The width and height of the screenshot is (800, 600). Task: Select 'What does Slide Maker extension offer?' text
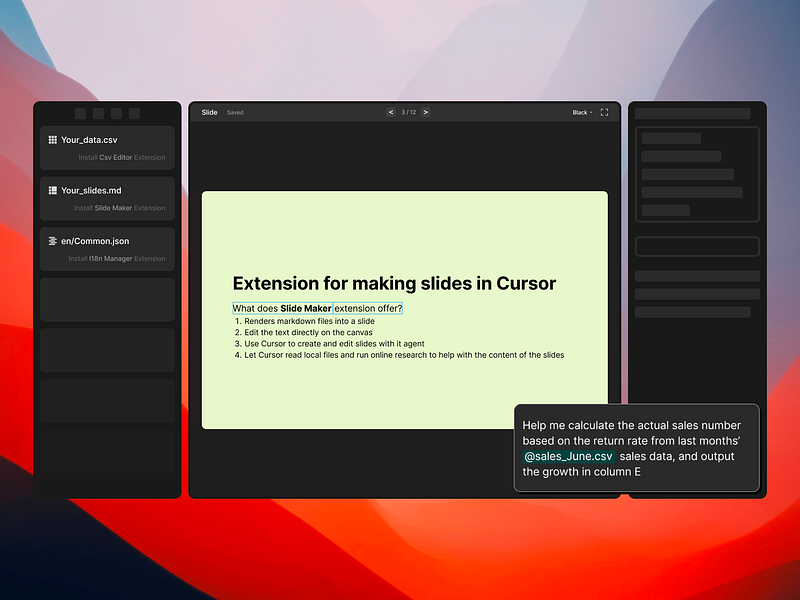pos(317,308)
